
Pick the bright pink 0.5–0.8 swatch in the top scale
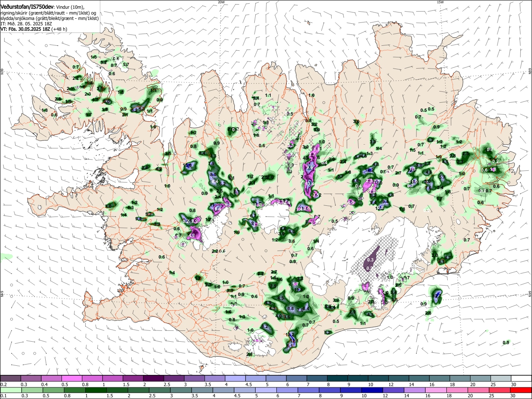71,378
